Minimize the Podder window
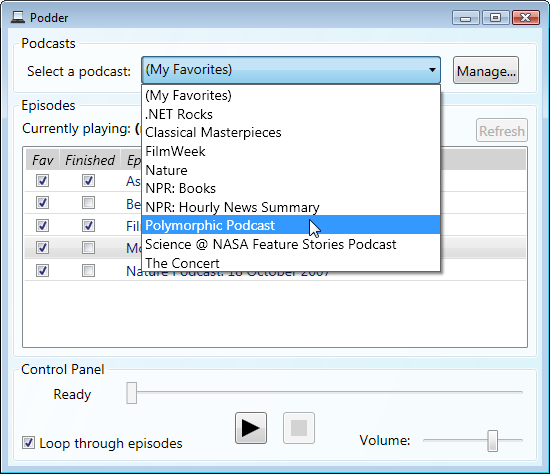 click(x=465, y=18)
